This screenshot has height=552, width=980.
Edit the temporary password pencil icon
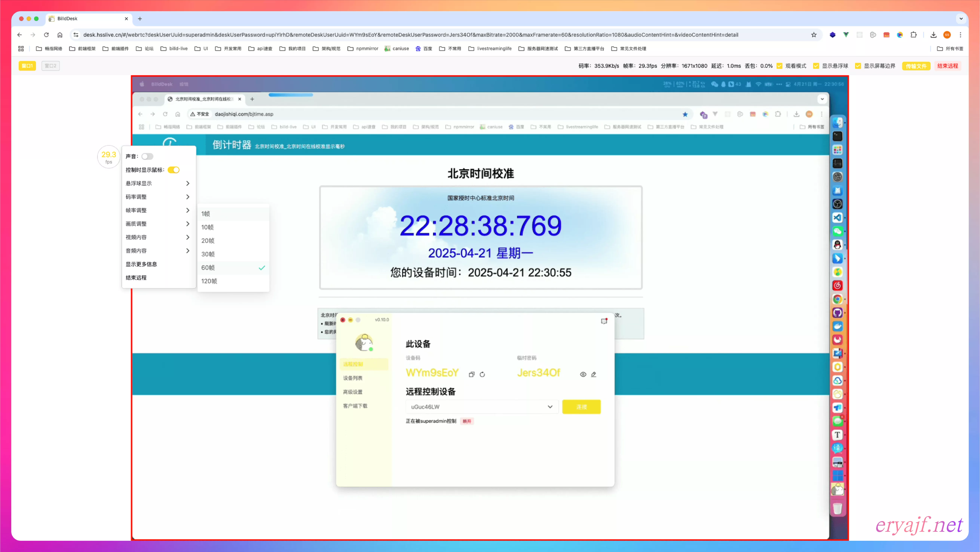click(x=593, y=374)
